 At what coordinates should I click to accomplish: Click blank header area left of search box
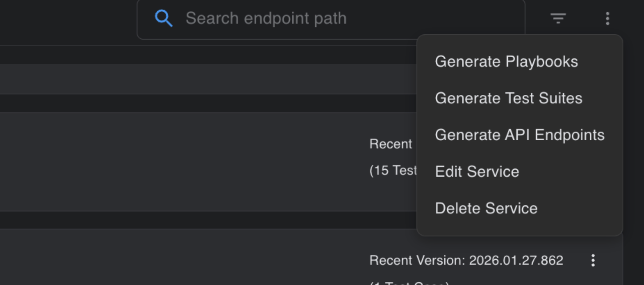click(65, 20)
